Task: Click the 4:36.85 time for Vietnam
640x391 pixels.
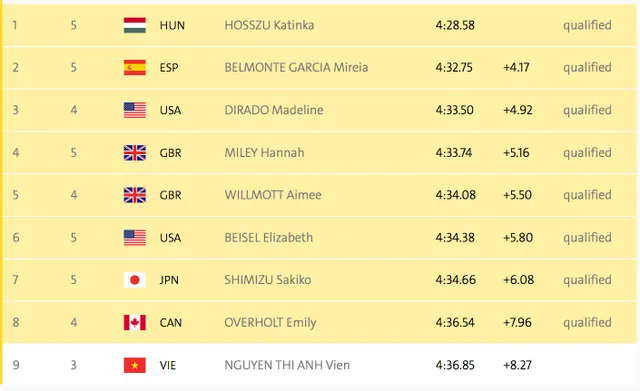Action: tap(455, 365)
